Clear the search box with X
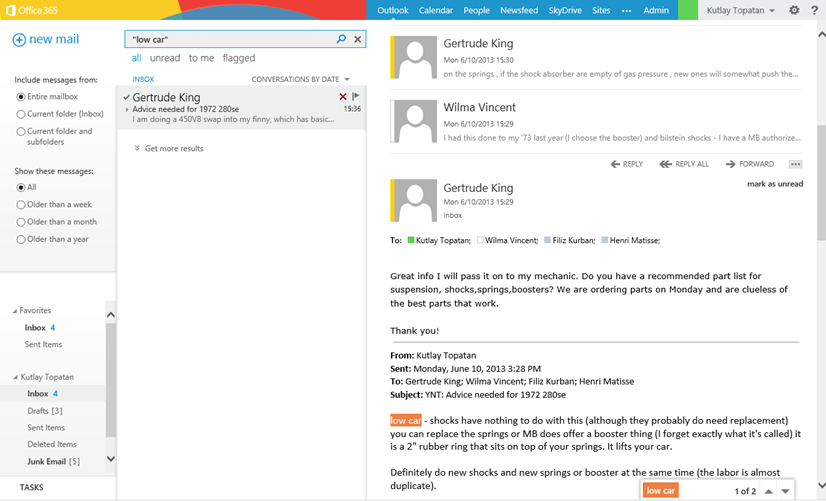 [358, 39]
